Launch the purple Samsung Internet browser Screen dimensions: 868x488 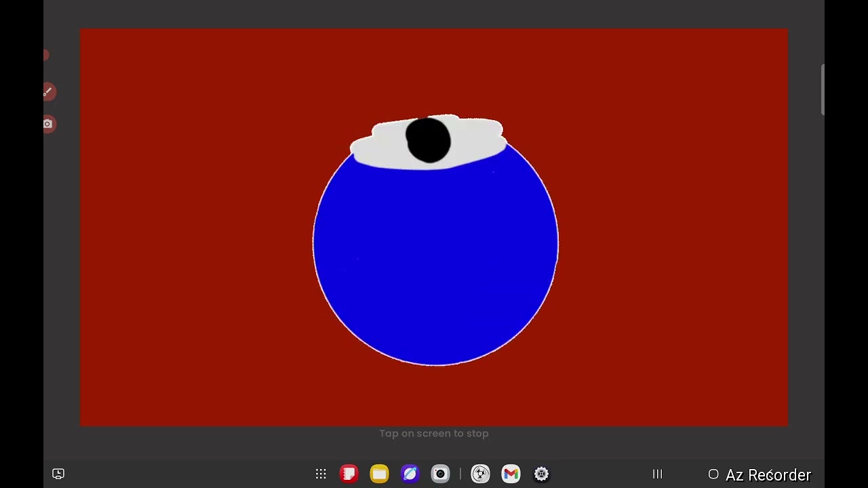click(x=410, y=474)
